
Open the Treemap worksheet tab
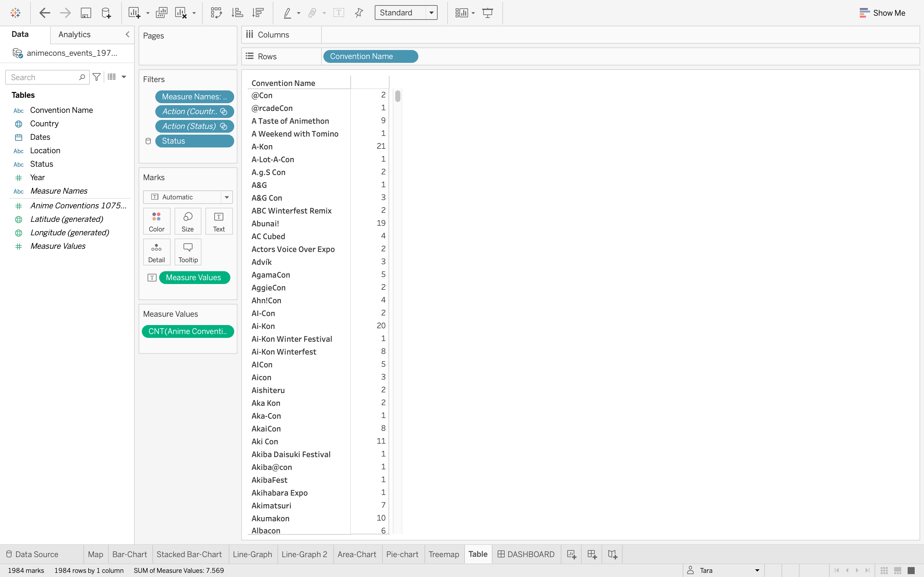pyautogui.click(x=444, y=554)
